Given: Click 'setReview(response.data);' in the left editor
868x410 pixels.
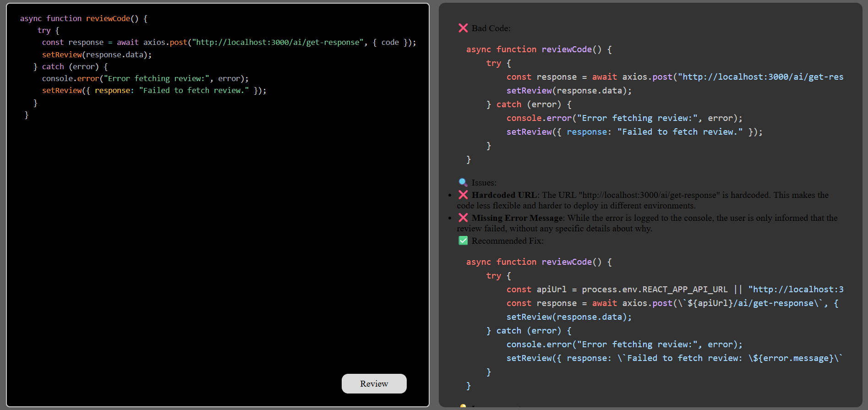Looking at the screenshot, I should pyautogui.click(x=97, y=55).
